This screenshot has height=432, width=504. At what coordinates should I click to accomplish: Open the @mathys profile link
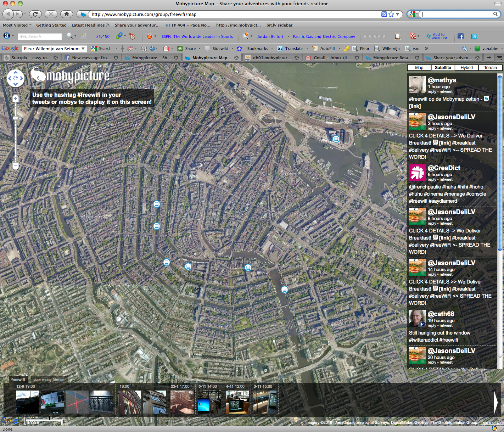pos(442,80)
